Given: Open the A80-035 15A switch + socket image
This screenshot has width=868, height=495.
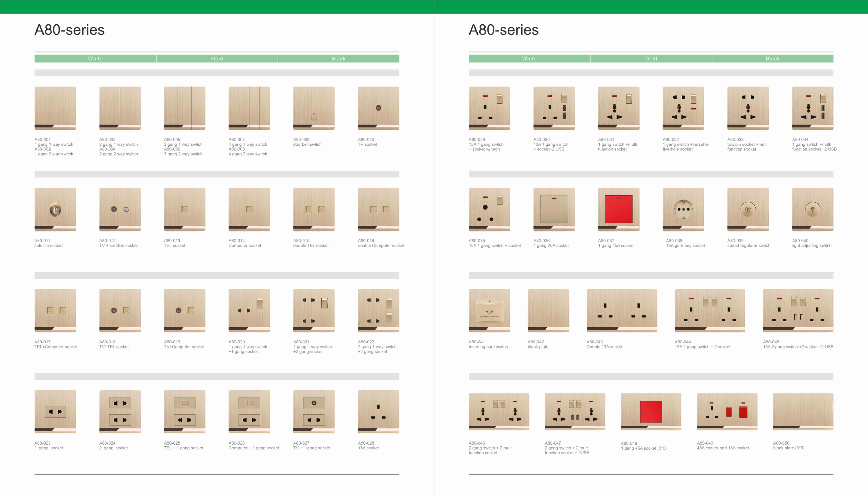Looking at the screenshot, I should [489, 209].
